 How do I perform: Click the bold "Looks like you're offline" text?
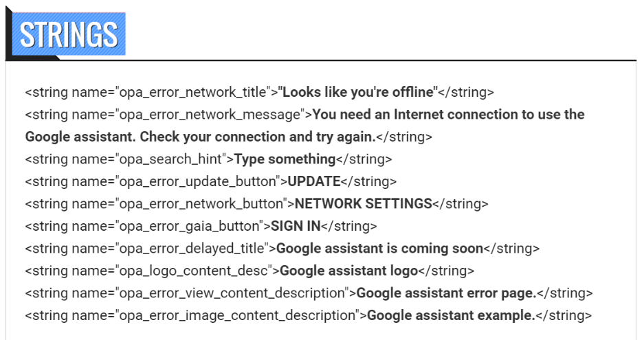[359, 92]
